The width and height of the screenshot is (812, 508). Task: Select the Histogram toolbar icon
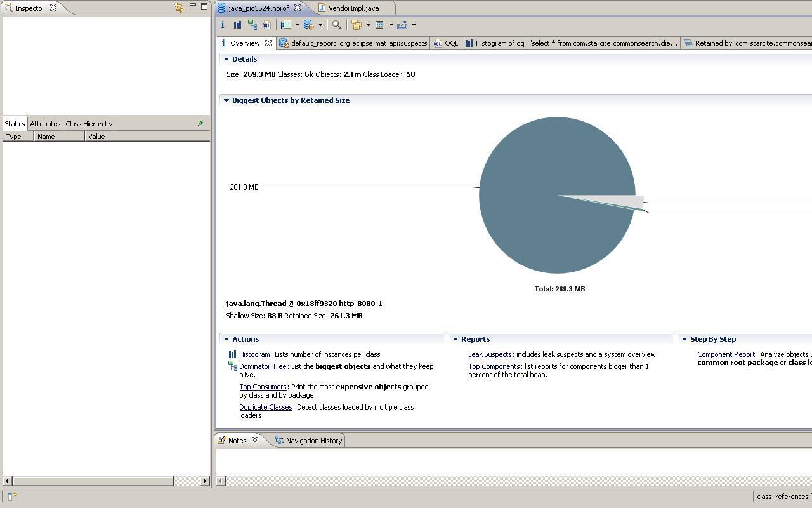237,25
